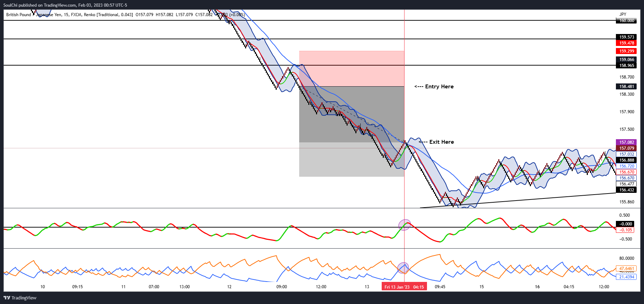
Task: Click the dark red 157.079 last price label
Action: pos(626,148)
